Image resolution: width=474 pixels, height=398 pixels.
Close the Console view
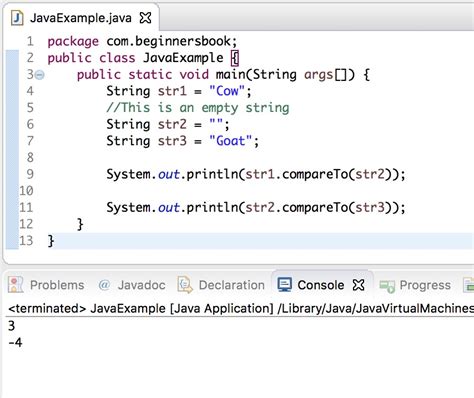pos(359,285)
